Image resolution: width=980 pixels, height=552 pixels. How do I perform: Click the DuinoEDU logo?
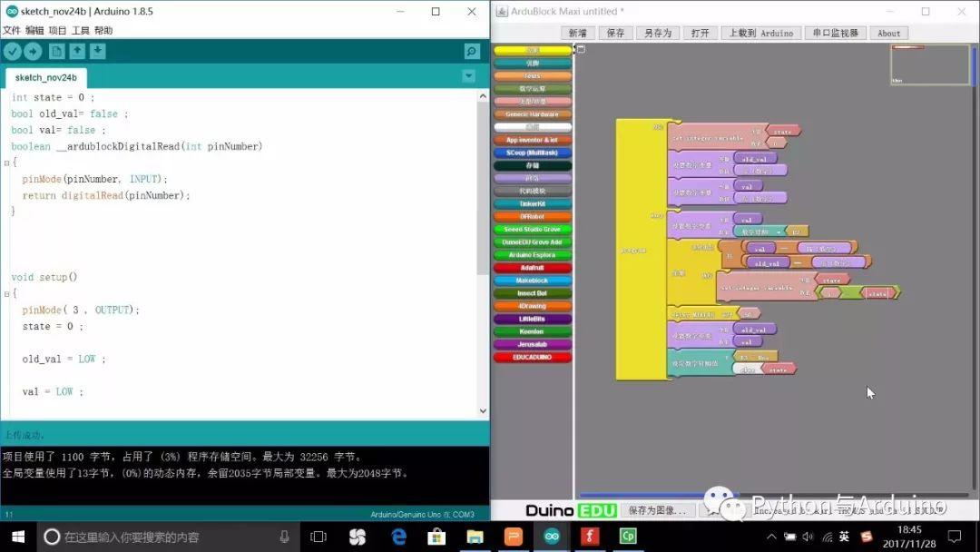click(x=572, y=511)
